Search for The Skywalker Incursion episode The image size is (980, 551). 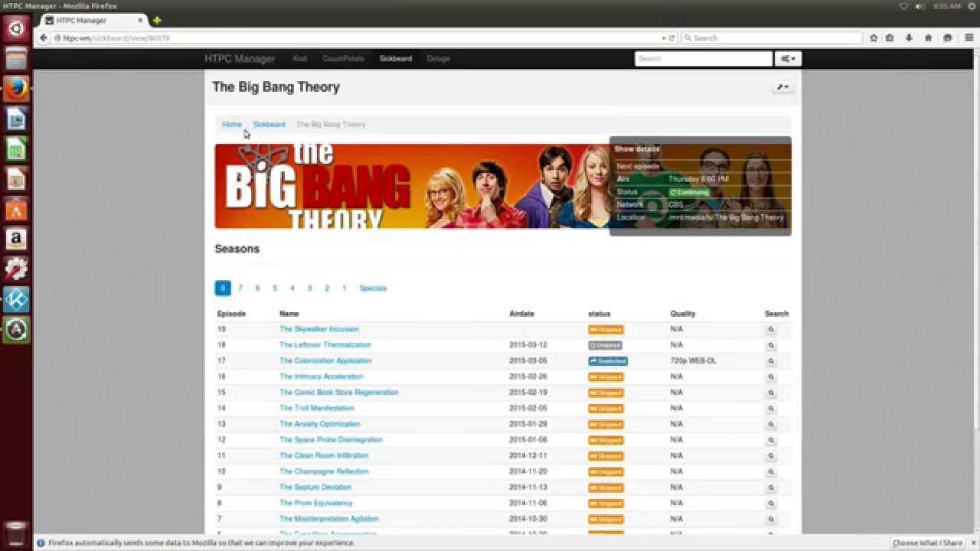tap(771, 330)
